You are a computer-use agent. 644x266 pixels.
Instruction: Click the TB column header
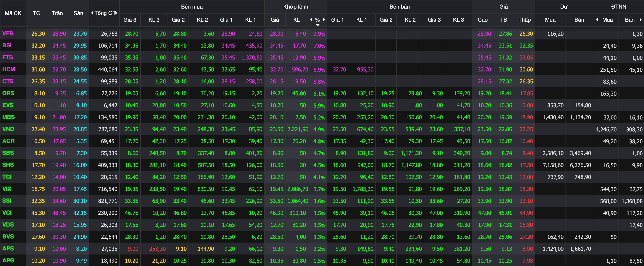(x=504, y=20)
